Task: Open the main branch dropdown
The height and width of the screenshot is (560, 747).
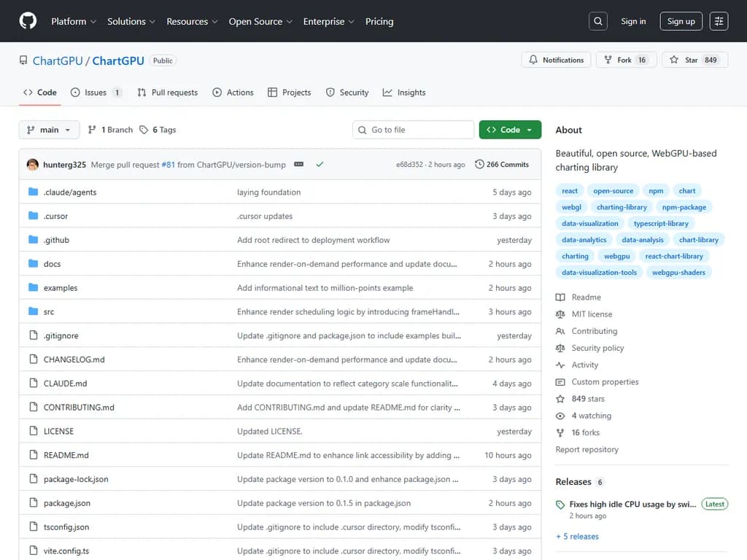Action: point(49,130)
